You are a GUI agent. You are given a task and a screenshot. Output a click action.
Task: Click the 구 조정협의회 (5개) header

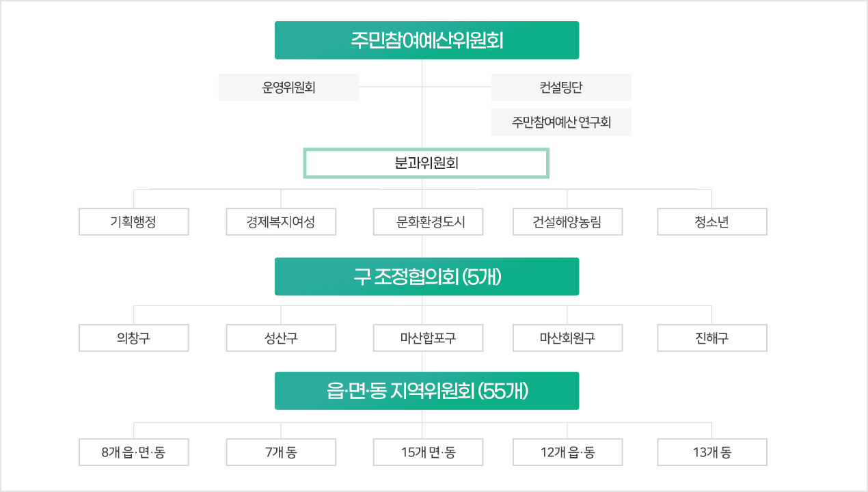pyautogui.click(x=426, y=277)
